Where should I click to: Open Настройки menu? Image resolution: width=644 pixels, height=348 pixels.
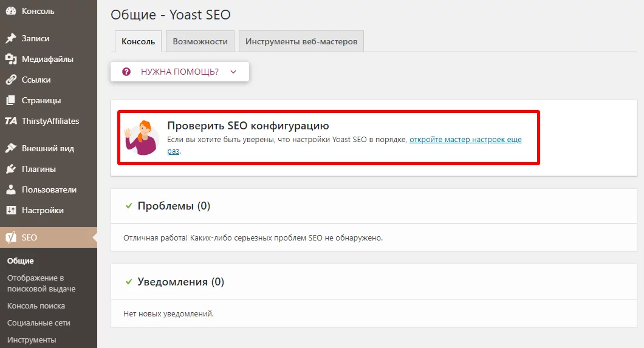[49, 210]
